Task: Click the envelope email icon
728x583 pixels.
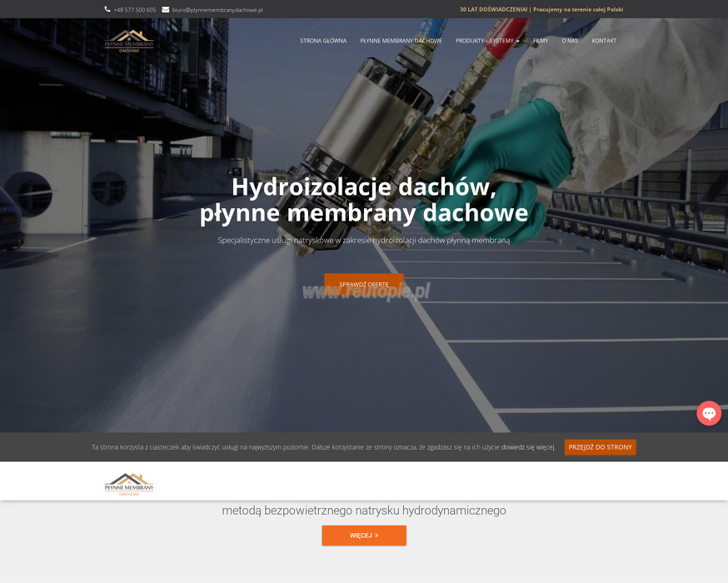Action: (165, 9)
